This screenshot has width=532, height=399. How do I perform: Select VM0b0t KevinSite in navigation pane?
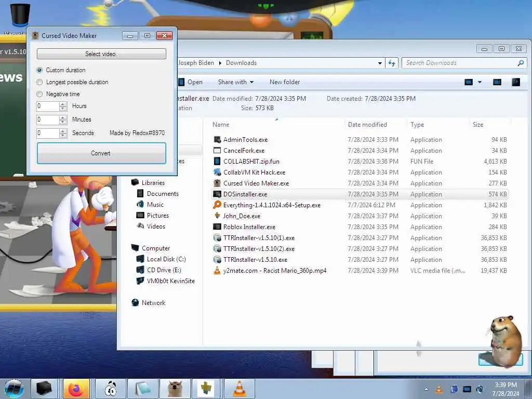[170, 281]
